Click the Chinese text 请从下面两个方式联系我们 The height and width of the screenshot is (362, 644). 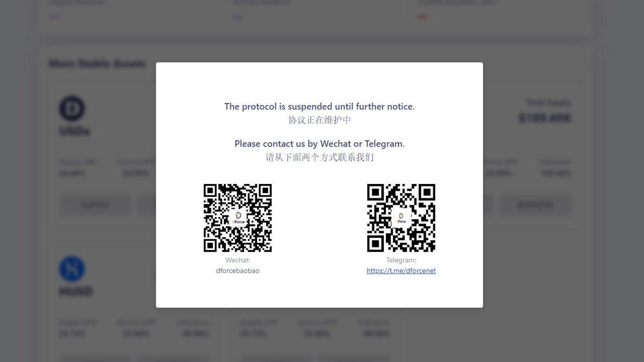coord(319,157)
